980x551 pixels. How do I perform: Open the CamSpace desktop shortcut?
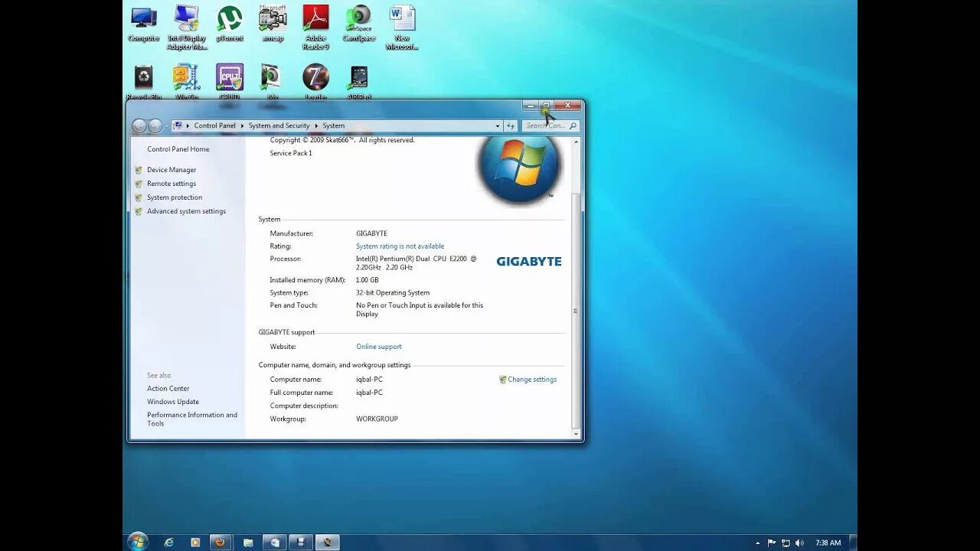click(x=358, y=24)
